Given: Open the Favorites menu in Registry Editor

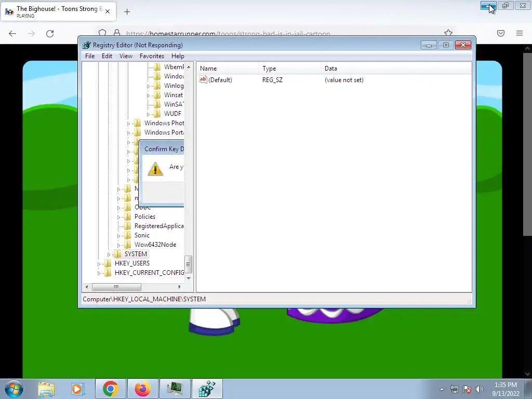Looking at the screenshot, I should coord(152,56).
